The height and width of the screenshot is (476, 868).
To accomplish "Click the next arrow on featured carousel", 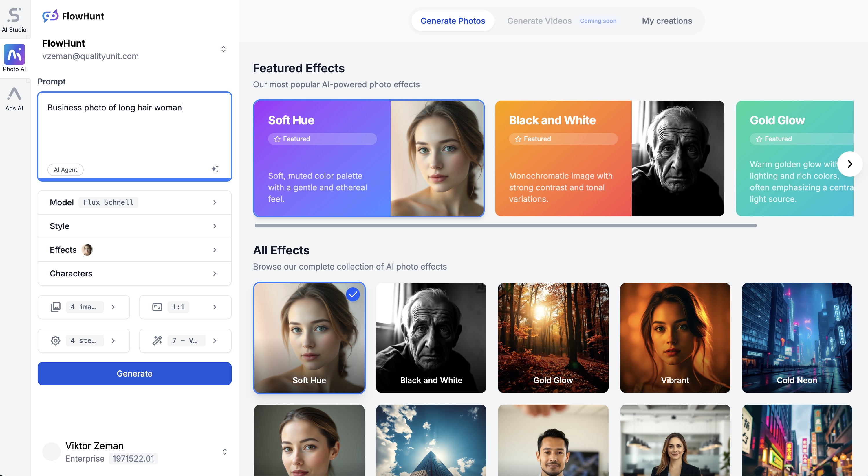I will (850, 164).
